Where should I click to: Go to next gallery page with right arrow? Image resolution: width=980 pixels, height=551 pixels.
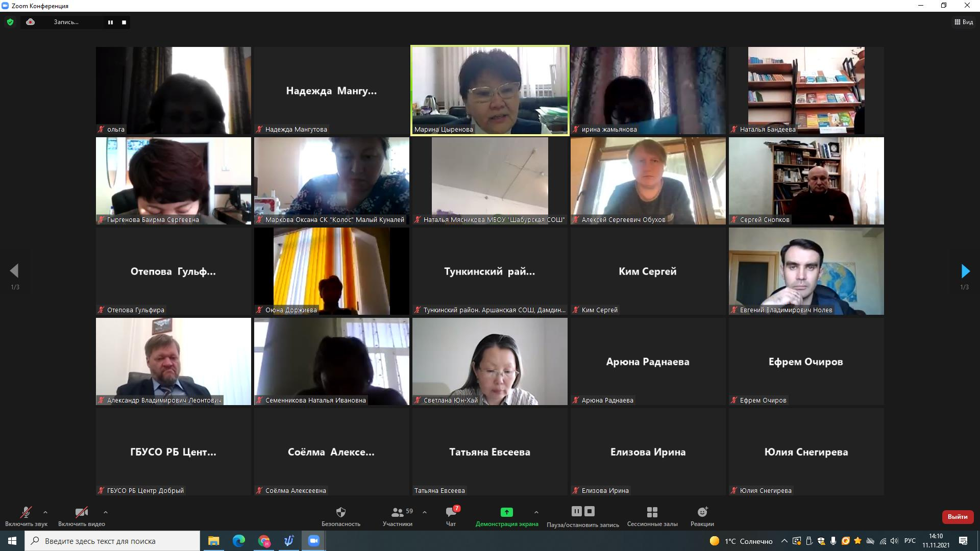click(x=965, y=271)
